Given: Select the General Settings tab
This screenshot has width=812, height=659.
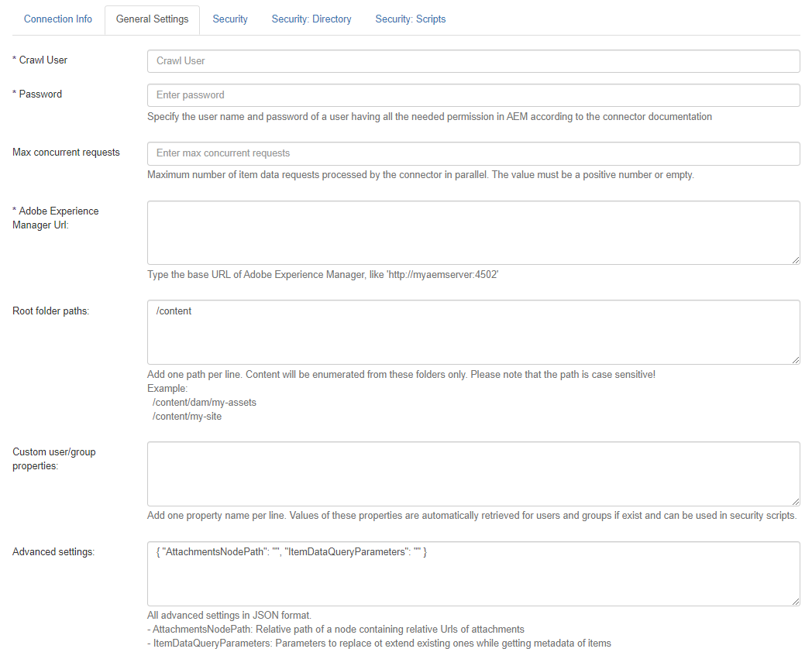Looking at the screenshot, I should click(x=152, y=19).
